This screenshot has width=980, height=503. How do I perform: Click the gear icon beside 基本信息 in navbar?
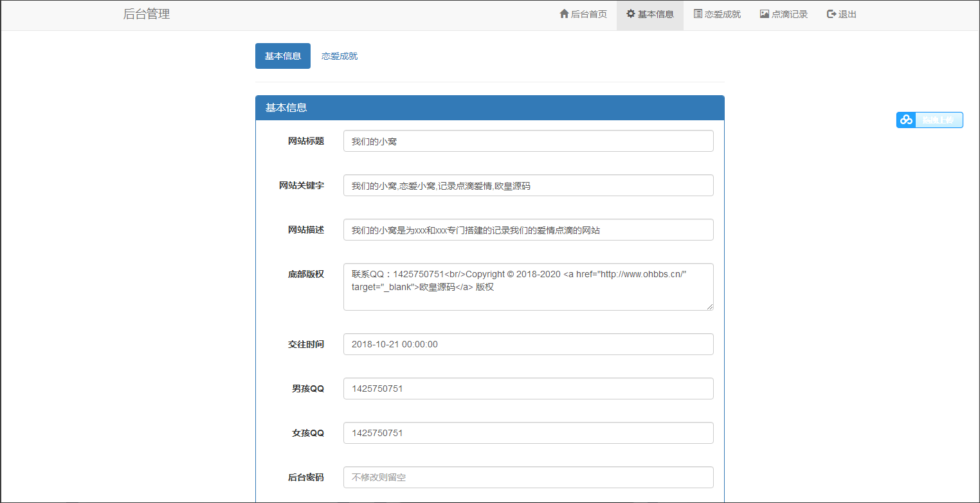(x=631, y=14)
